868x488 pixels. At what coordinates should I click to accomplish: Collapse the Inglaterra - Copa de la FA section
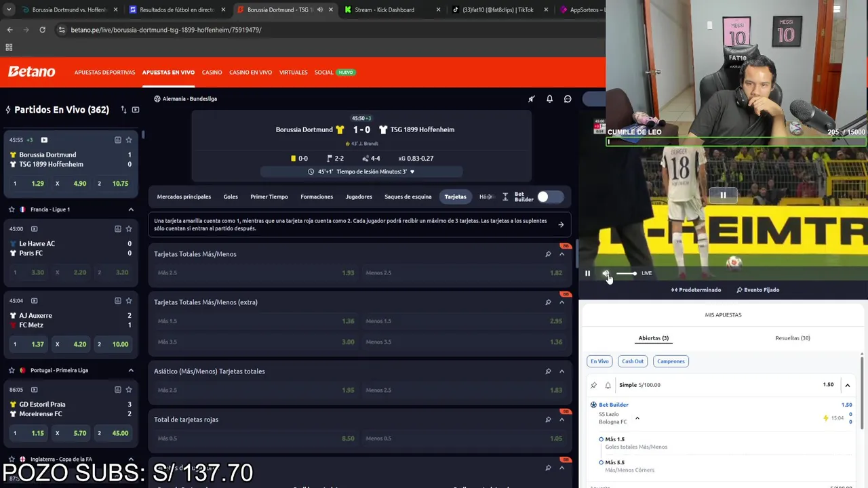pyautogui.click(x=131, y=459)
